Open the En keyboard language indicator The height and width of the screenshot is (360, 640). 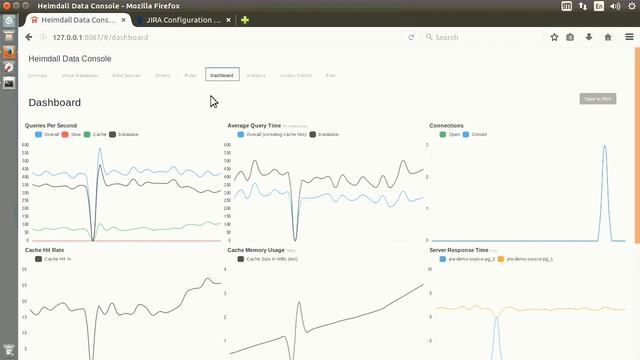[x=599, y=6]
